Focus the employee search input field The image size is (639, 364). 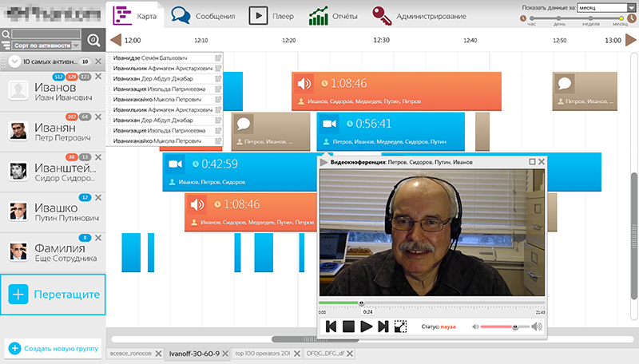point(46,34)
